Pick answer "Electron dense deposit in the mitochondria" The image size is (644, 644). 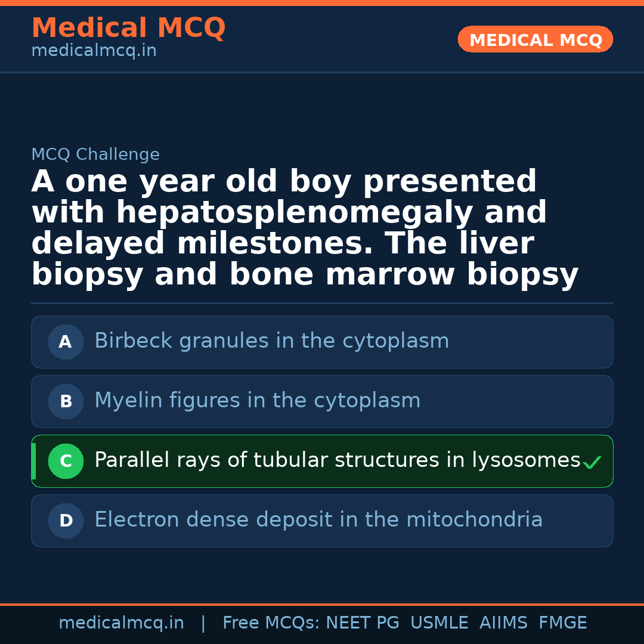tap(318, 520)
